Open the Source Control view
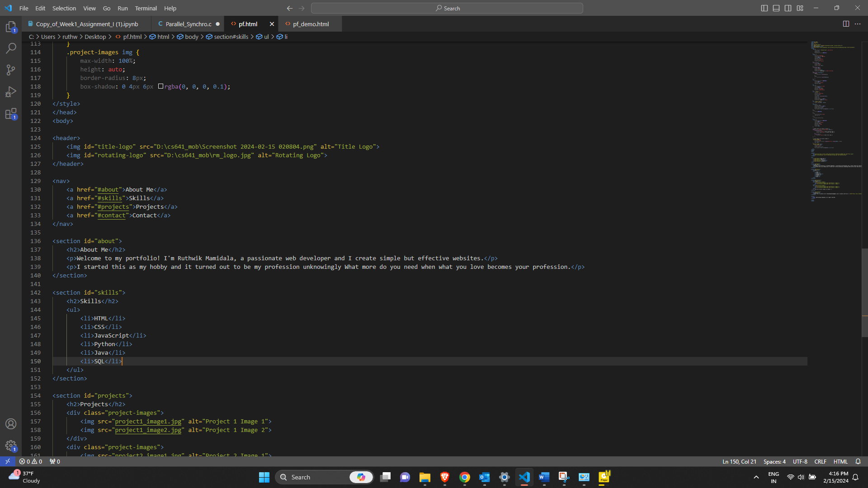868x488 pixels. tap(11, 70)
